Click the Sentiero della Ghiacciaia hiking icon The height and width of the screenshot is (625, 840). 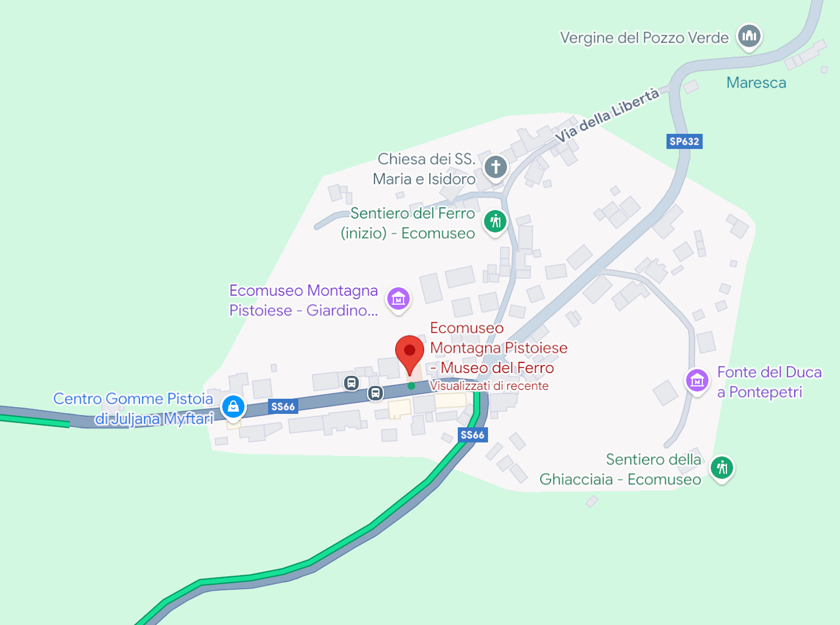tap(722, 468)
